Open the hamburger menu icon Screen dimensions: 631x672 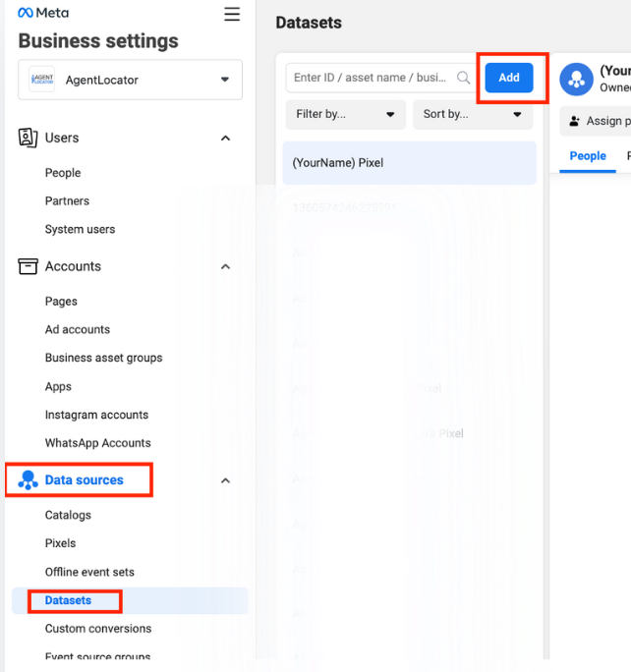232,14
